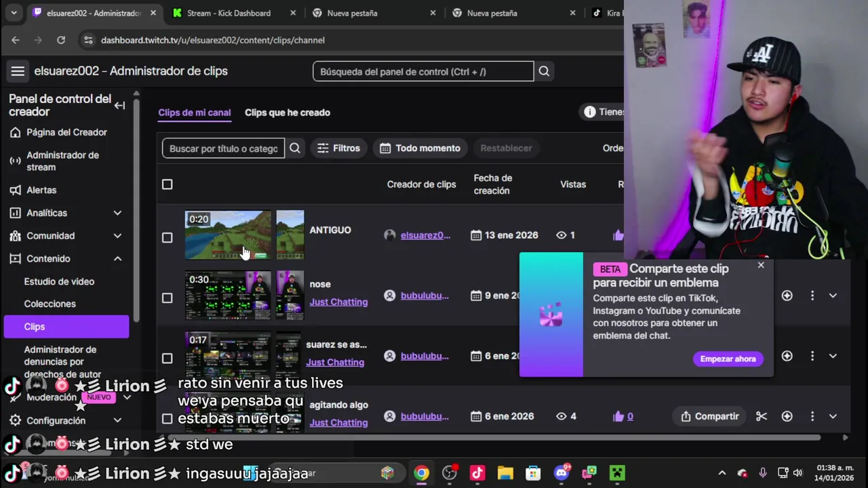
Task: Click the volume icon in system tray
Action: click(797, 473)
